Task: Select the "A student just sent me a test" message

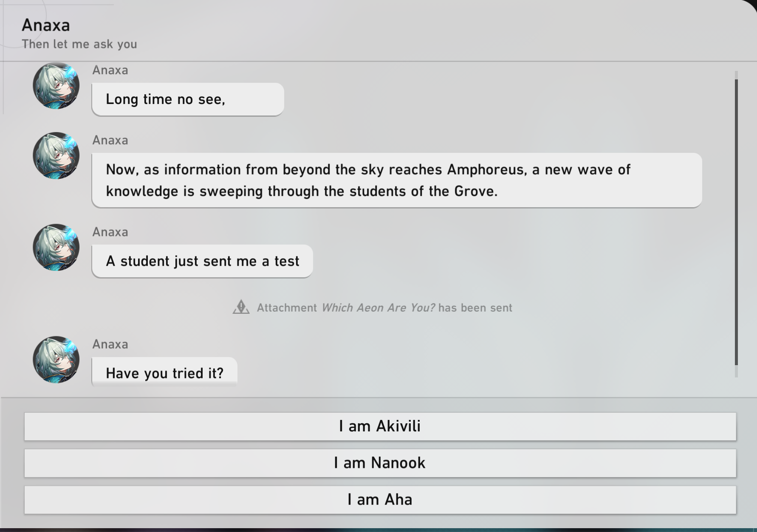Action: point(202,261)
